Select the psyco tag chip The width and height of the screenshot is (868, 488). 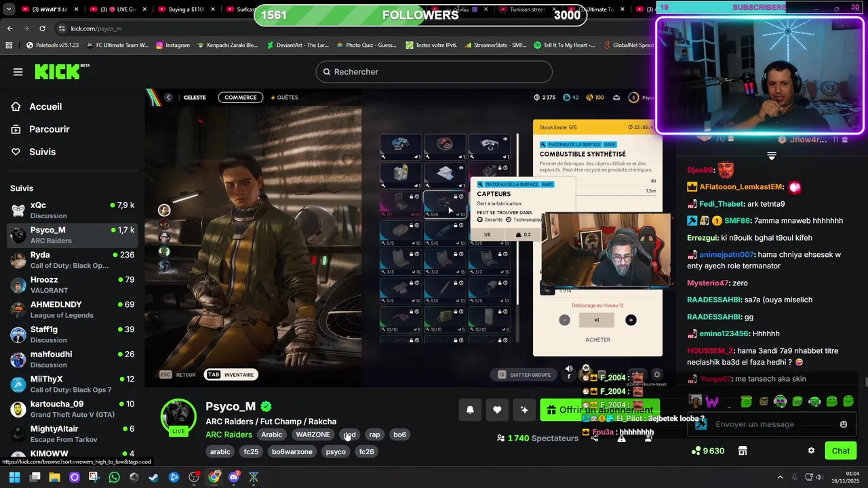336,451
